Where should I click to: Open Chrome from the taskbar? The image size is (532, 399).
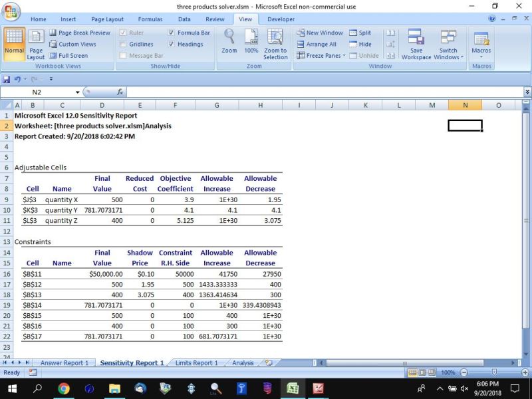(x=63, y=388)
